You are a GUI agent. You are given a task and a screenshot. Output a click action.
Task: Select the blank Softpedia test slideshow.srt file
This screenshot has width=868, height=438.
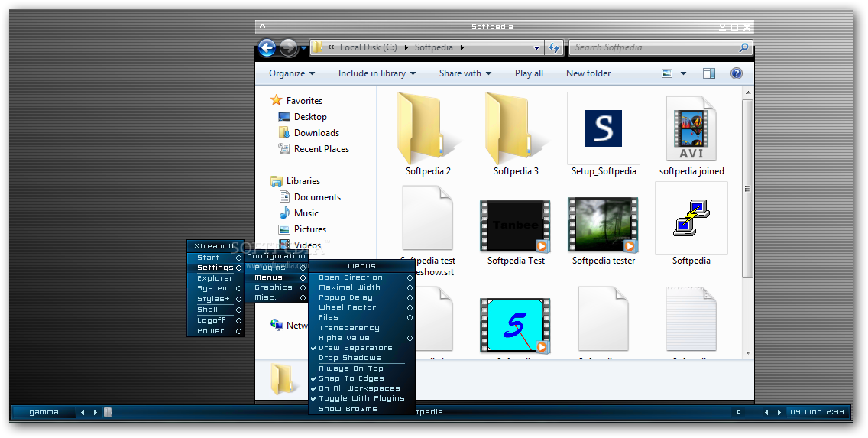[x=428, y=218]
